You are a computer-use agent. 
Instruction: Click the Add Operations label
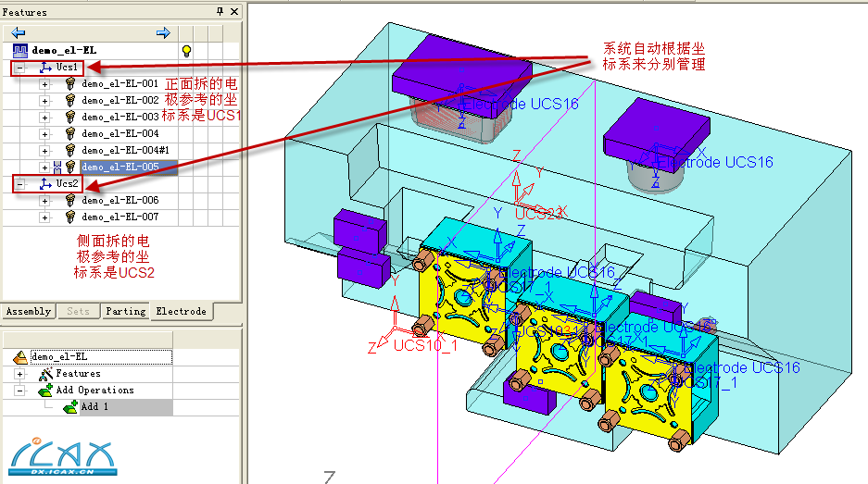[94, 391]
